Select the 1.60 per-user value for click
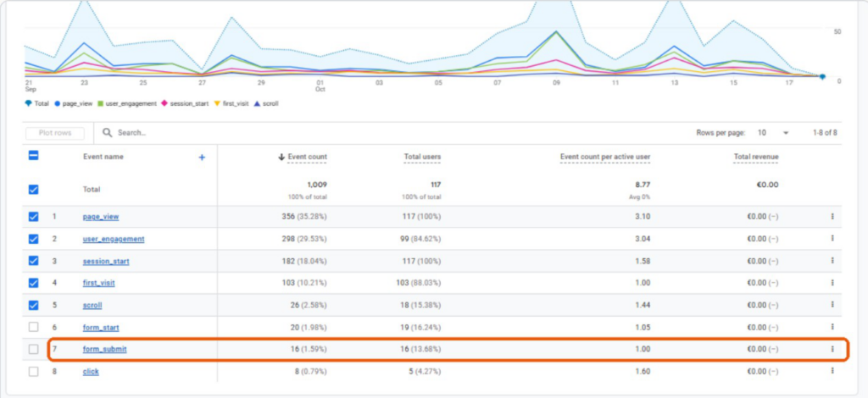 click(x=644, y=372)
